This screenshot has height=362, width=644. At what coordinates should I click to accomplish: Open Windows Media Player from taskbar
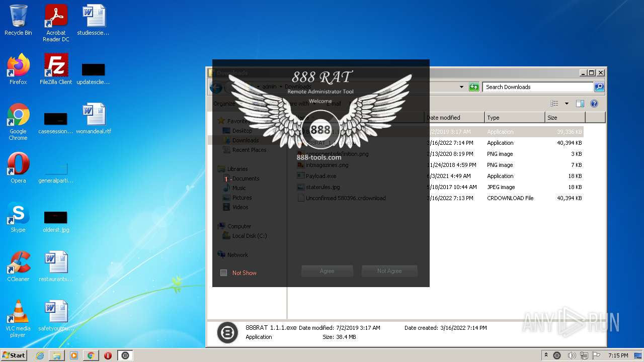(x=74, y=355)
